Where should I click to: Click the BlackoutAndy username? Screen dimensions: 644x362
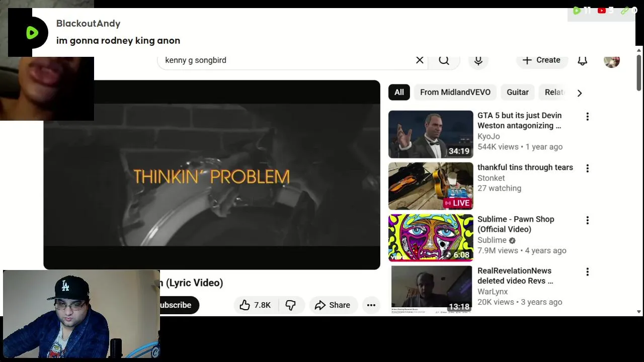tap(88, 24)
